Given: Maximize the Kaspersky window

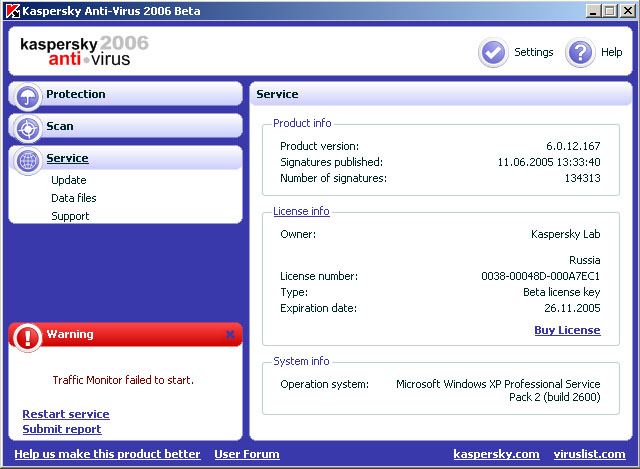Looking at the screenshot, I should (610, 11).
